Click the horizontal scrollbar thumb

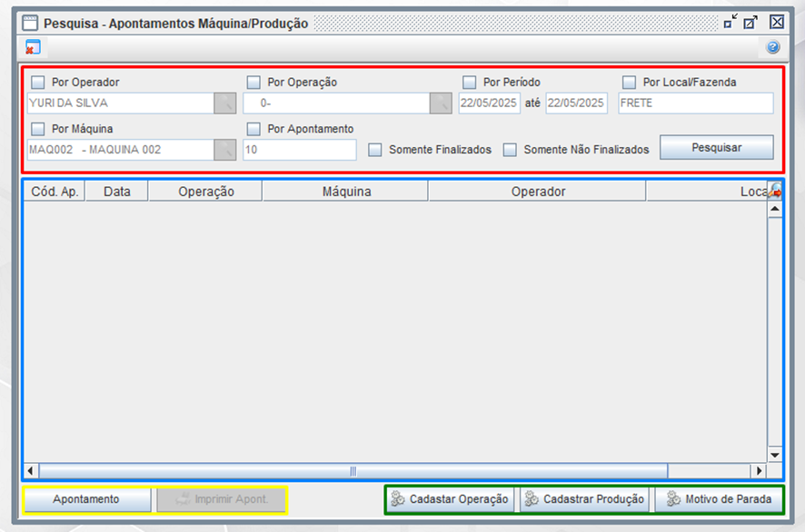click(353, 471)
